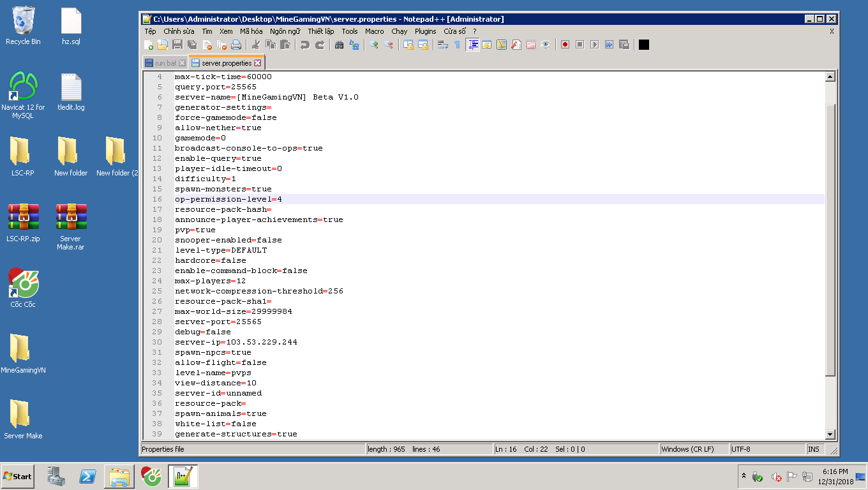Click the Zoom In magnifier icon
This screenshot has width=868, height=490.
(x=374, y=45)
